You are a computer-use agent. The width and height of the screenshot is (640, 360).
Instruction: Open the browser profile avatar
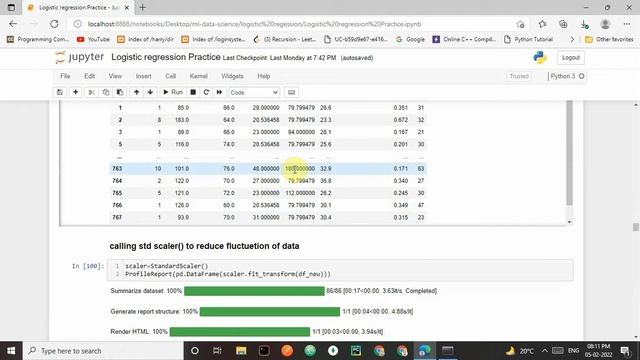pyautogui.click(x=605, y=24)
